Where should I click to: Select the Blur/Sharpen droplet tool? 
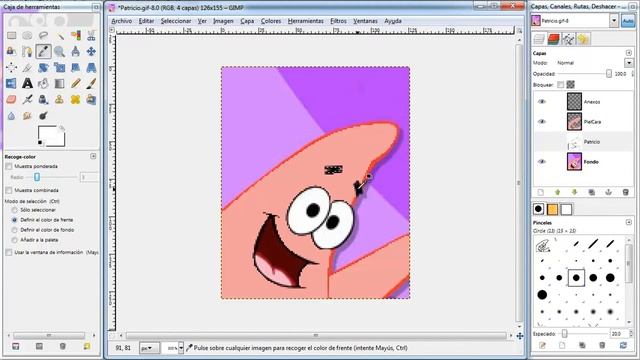11,116
